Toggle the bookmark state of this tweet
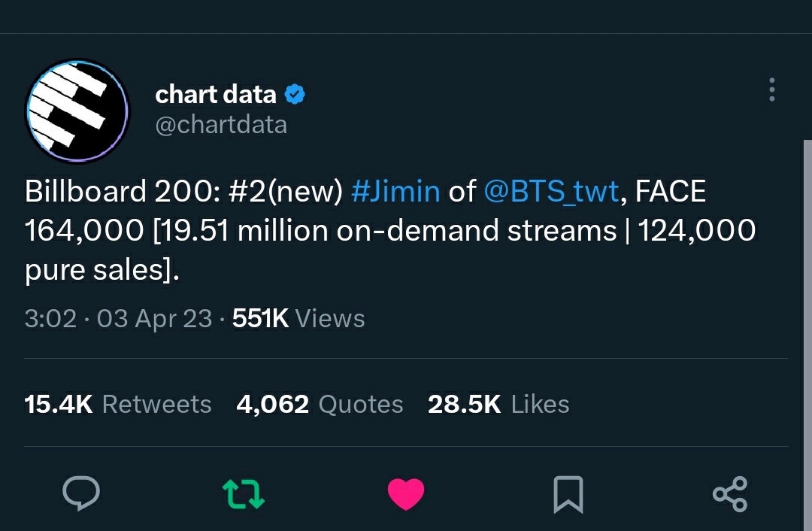The image size is (812, 531). coord(569,494)
